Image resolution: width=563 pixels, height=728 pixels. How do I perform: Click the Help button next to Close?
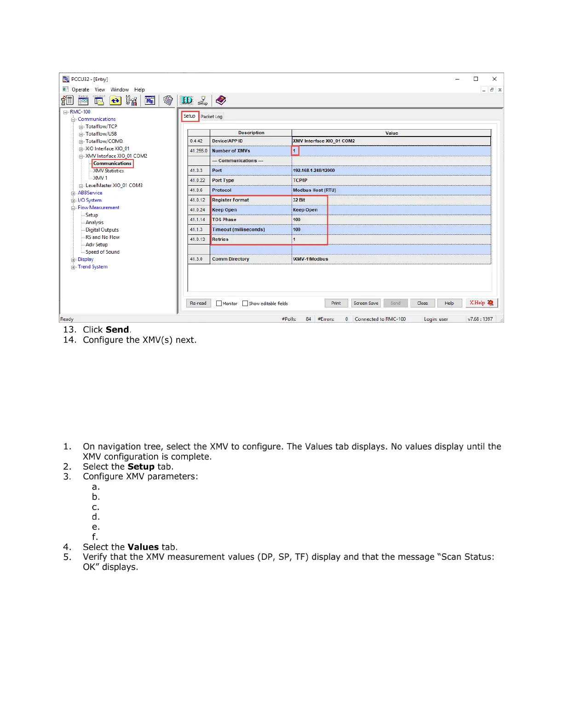[449, 303]
